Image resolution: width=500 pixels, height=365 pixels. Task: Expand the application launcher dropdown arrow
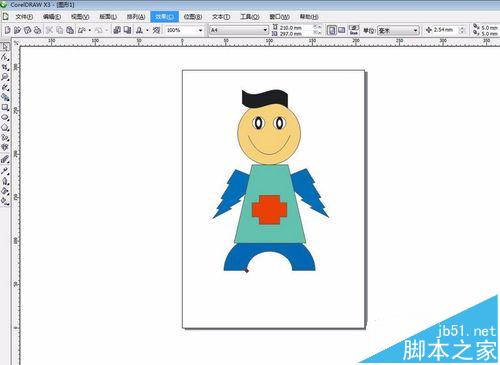coord(147,30)
